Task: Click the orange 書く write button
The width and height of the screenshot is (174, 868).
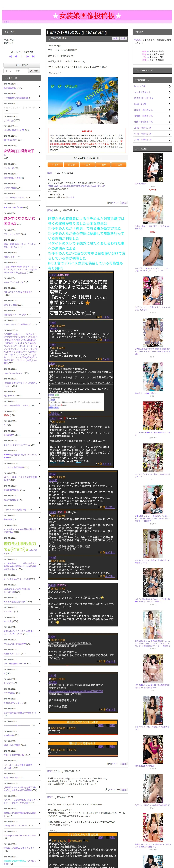Action: click(x=55, y=165)
